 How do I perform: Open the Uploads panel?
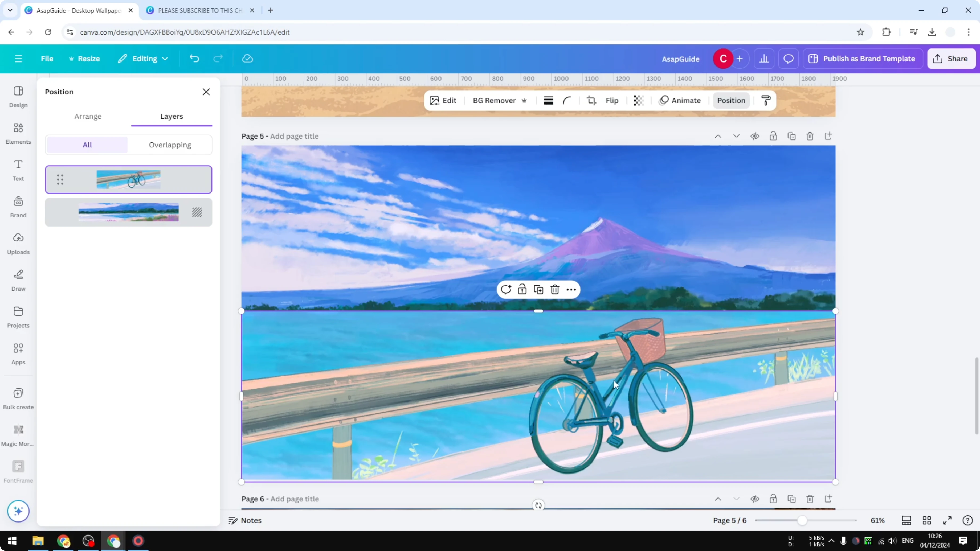(18, 243)
